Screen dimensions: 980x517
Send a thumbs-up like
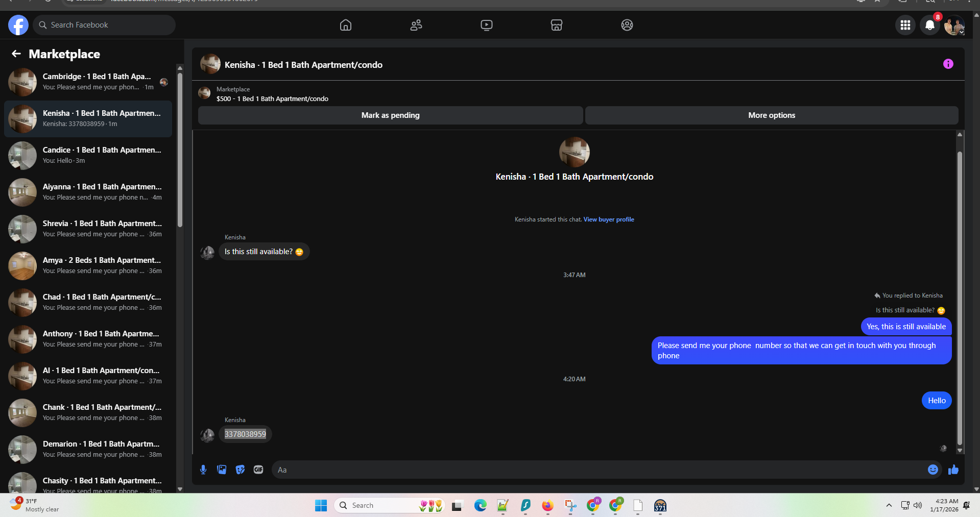coord(953,470)
